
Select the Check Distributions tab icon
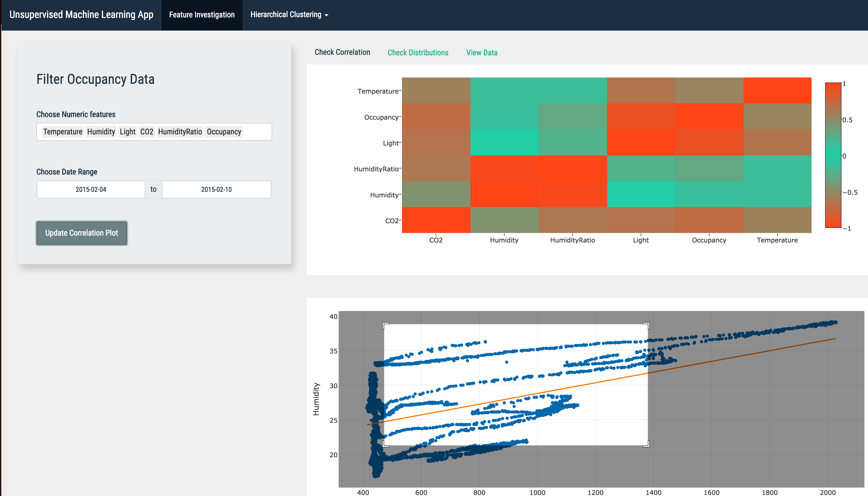click(x=418, y=53)
